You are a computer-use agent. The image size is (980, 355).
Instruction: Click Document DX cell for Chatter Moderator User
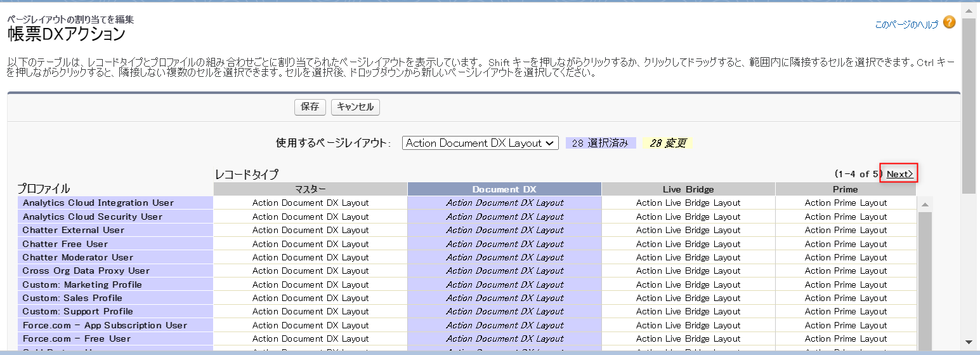pyautogui.click(x=504, y=257)
